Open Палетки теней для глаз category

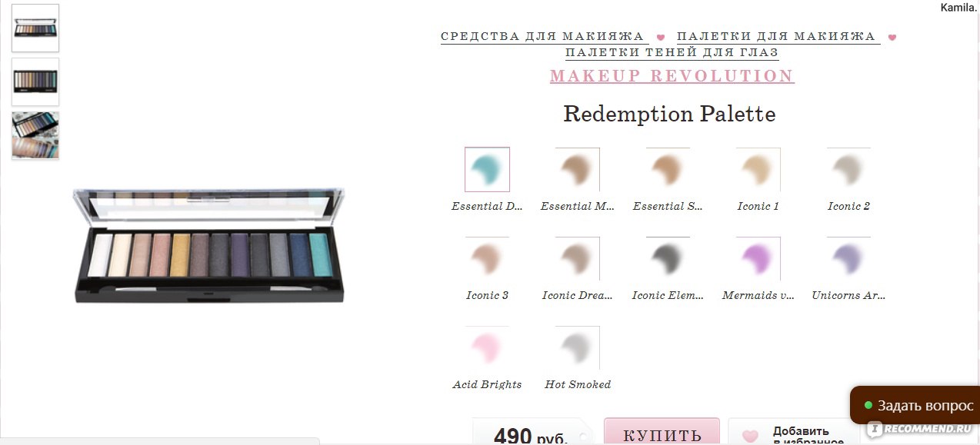pyautogui.click(x=672, y=53)
